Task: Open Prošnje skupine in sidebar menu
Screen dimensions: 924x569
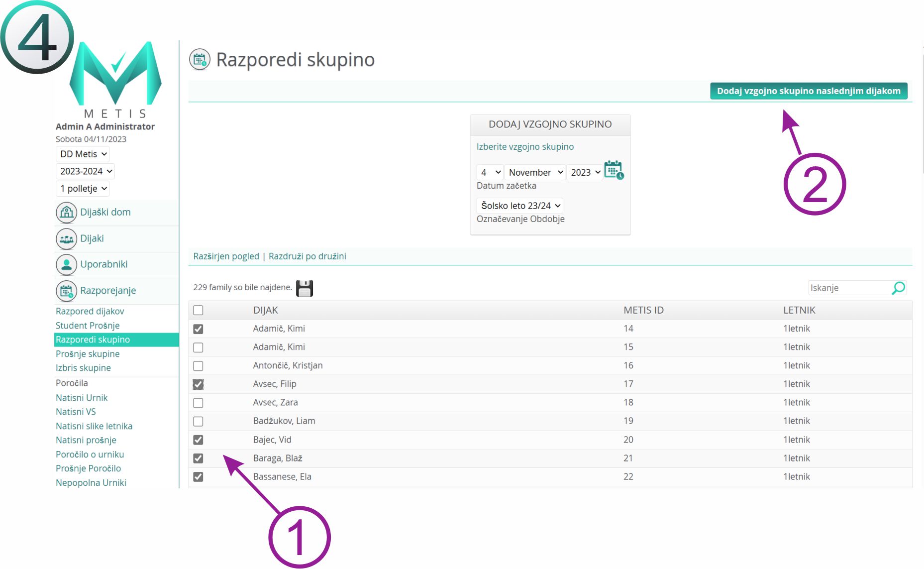Action: pyautogui.click(x=88, y=354)
